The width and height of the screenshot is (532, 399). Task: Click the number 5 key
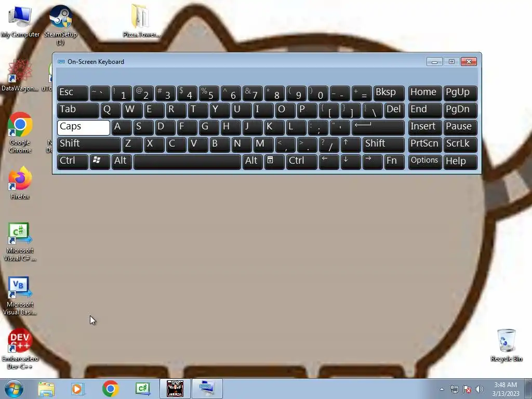[x=209, y=94]
